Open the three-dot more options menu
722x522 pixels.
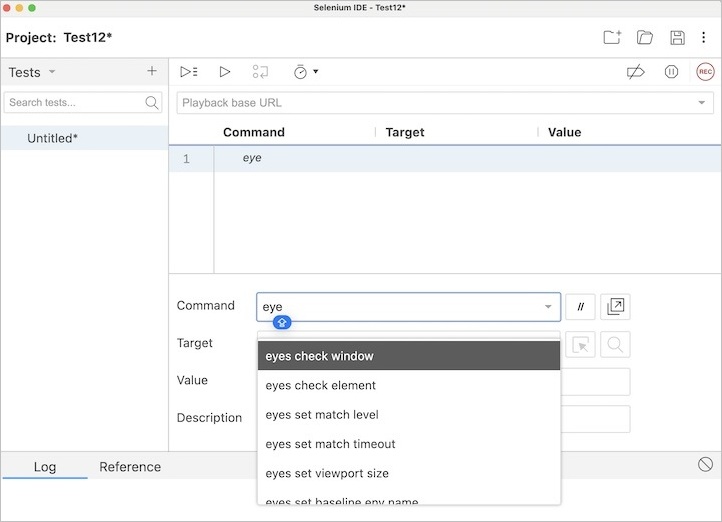[704, 38]
